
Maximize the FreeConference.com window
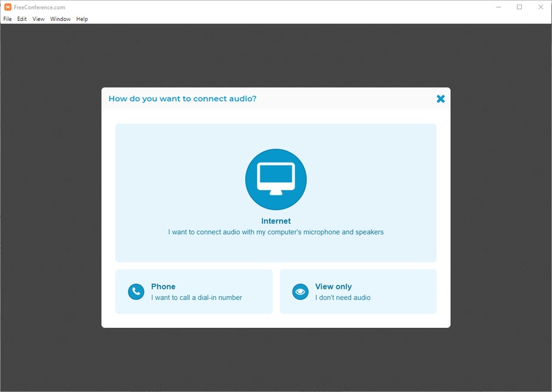pyautogui.click(x=519, y=7)
